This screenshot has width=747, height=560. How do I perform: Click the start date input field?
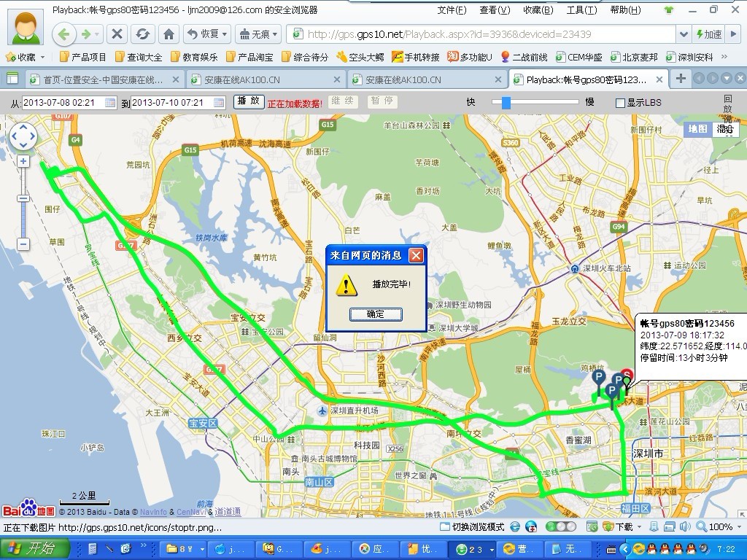[x=63, y=102]
